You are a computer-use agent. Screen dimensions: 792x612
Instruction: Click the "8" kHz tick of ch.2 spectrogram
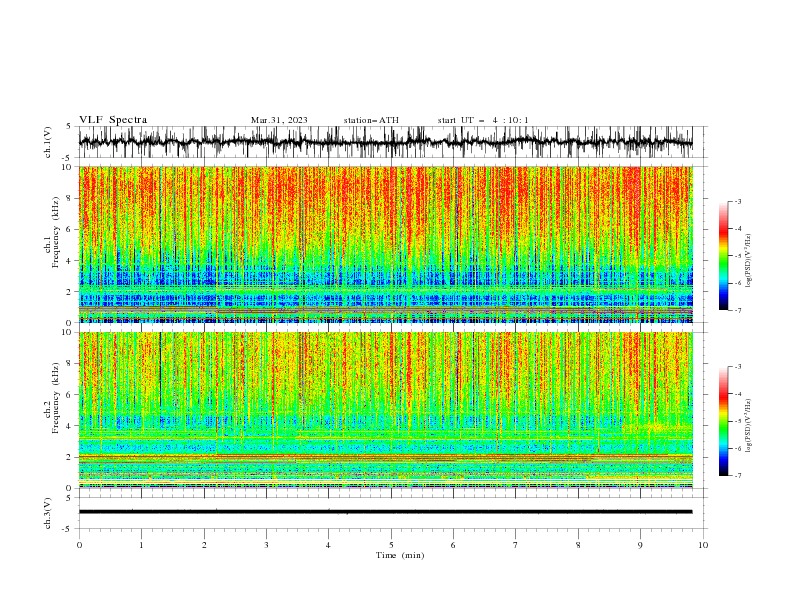(69, 364)
